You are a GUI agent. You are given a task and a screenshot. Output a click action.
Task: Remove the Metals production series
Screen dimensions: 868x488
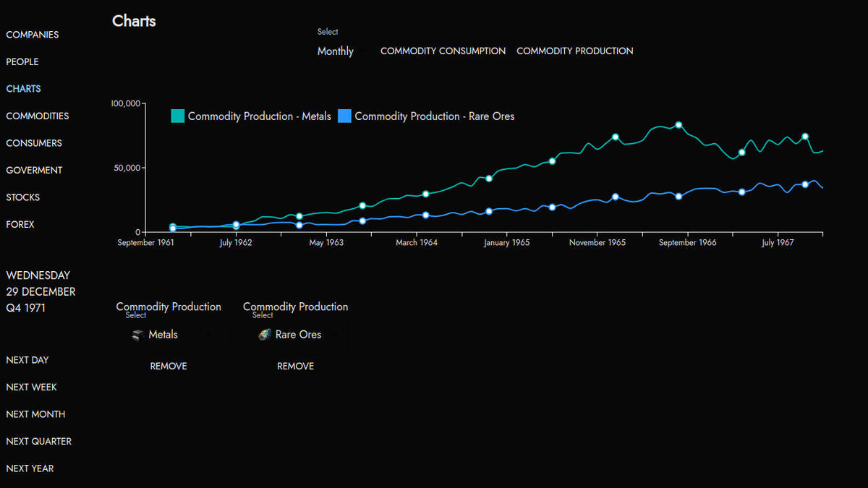pyautogui.click(x=169, y=367)
